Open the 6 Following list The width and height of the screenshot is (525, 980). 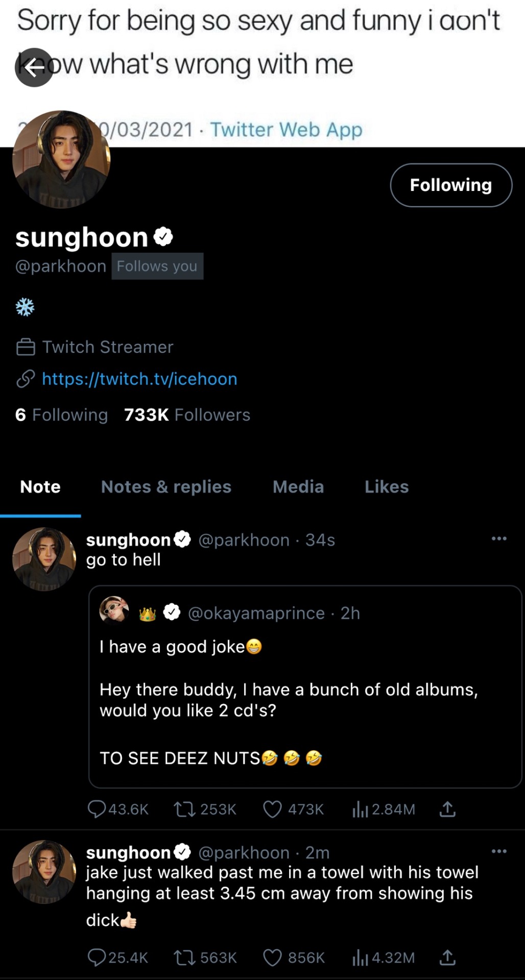point(61,414)
